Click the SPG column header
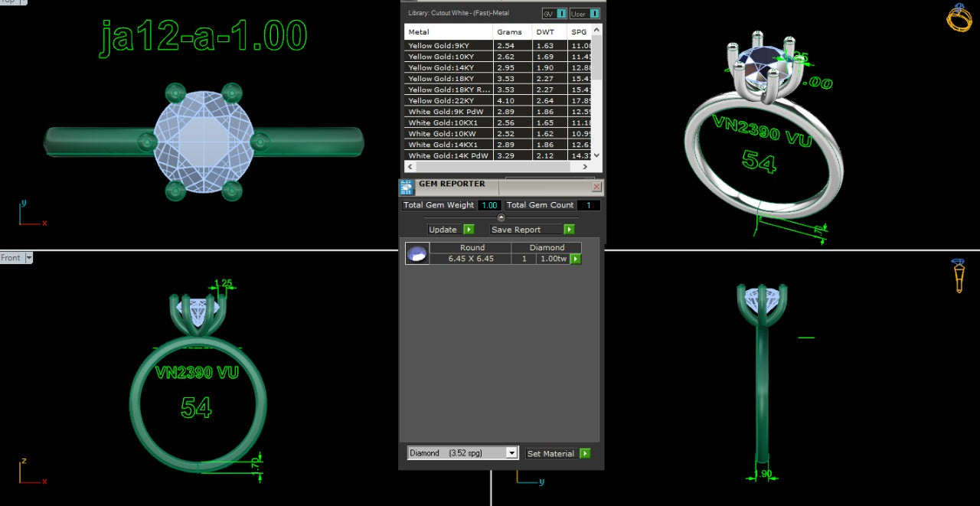This screenshot has width=980, height=506. click(580, 32)
